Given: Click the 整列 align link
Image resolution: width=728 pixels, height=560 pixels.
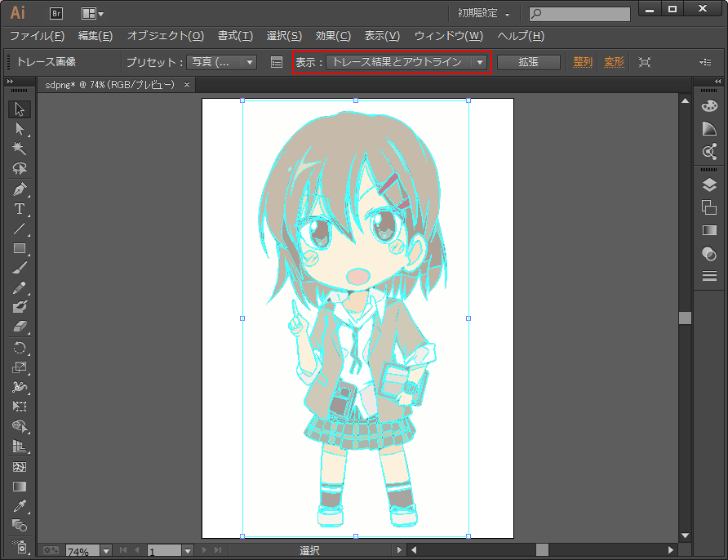Looking at the screenshot, I should click(583, 62).
